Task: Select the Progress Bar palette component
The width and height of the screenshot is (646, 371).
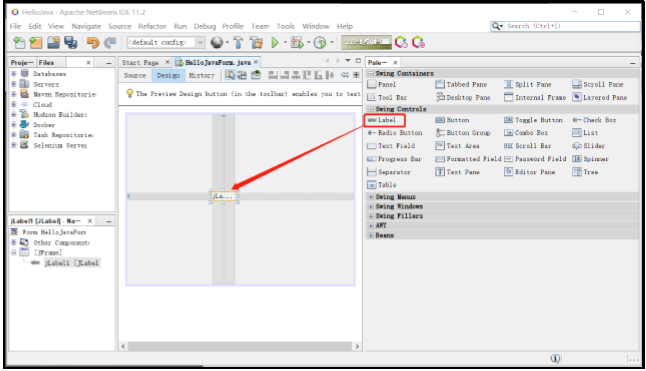Action: [x=394, y=159]
